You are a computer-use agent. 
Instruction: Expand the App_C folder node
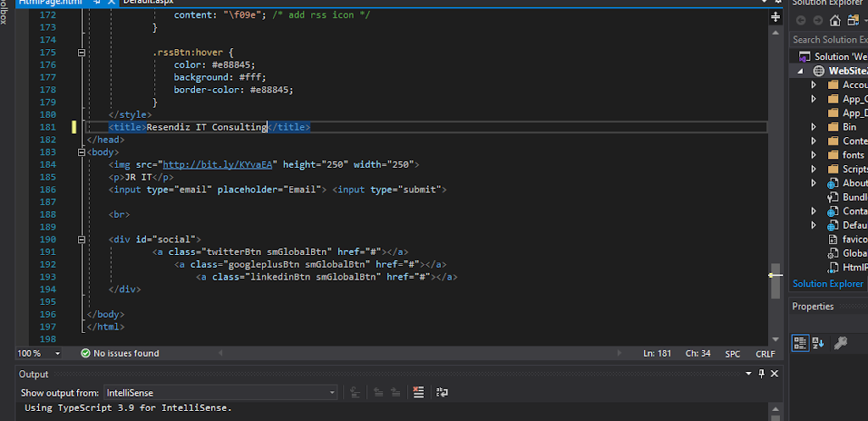click(814, 99)
